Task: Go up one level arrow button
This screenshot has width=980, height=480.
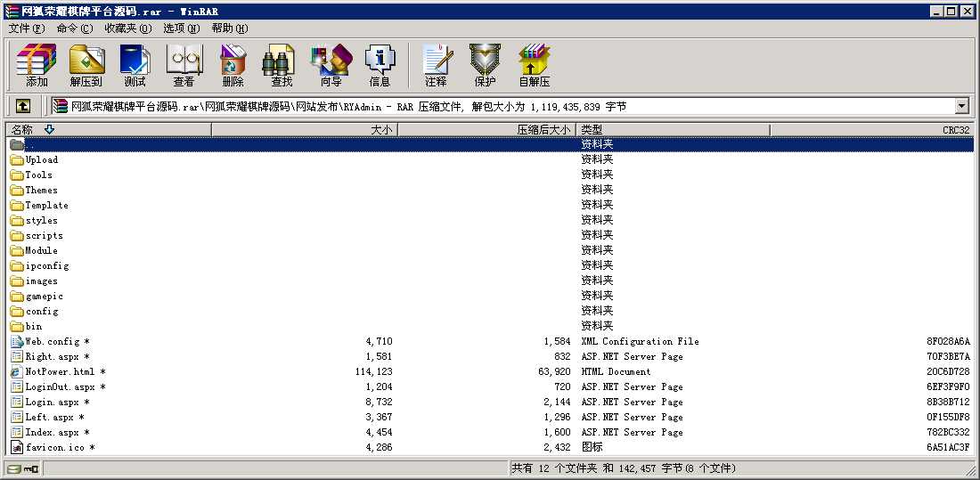Action: pos(22,106)
